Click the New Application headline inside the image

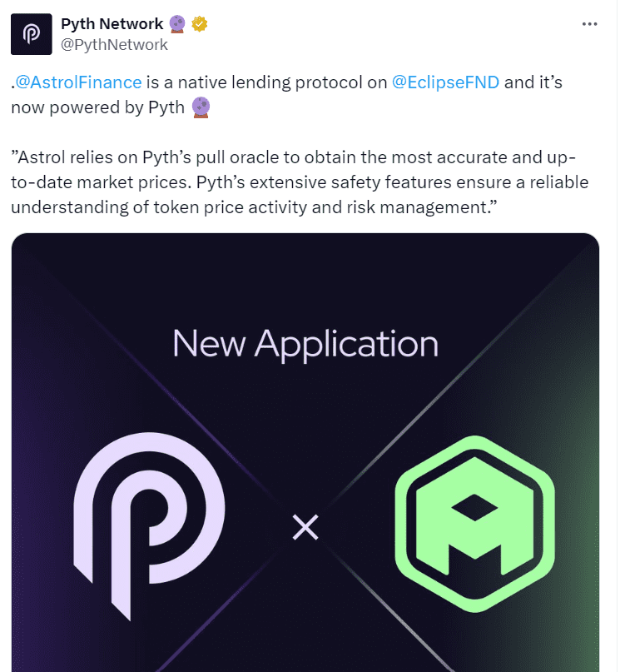pos(305,342)
